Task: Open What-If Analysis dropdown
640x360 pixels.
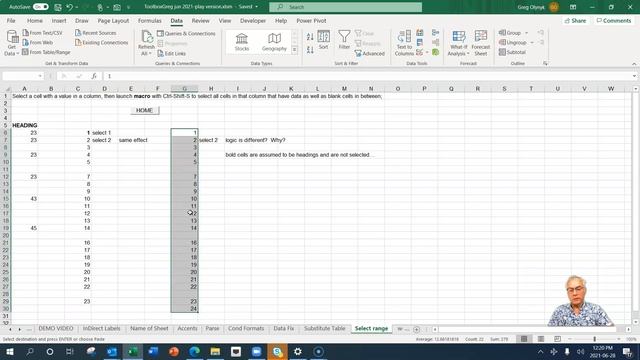Action: point(458,43)
